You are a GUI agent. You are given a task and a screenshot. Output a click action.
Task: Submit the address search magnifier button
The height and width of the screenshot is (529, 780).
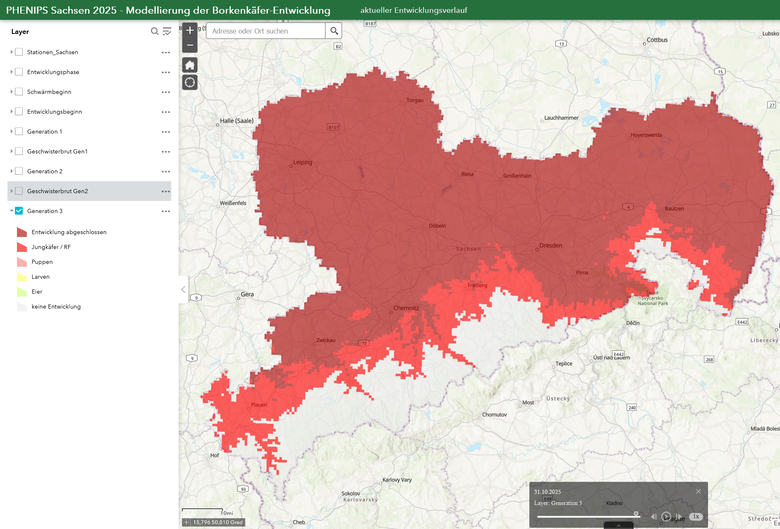coord(334,31)
